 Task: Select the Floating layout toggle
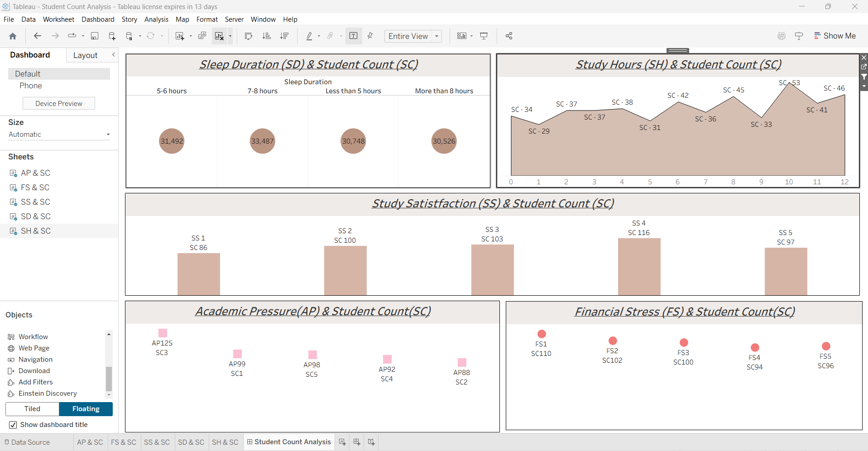pyautogui.click(x=86, y=409)
